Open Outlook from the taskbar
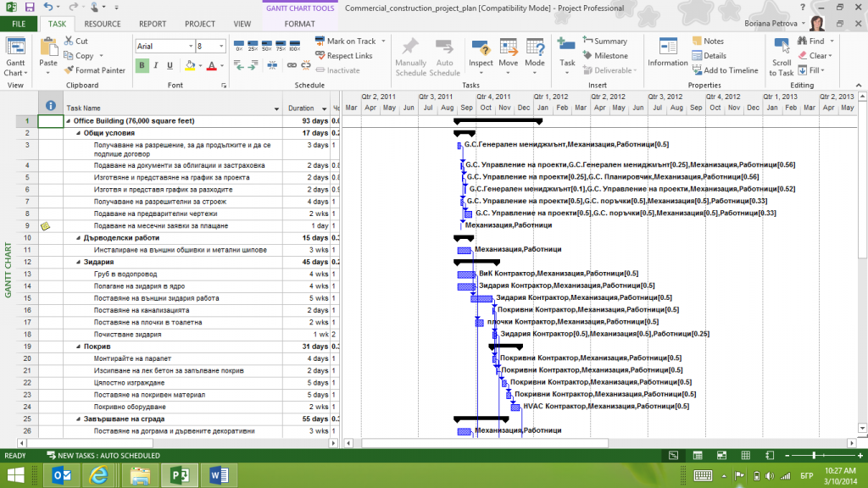This screenshot has width=868, height=488. click(x=61, y=475)
